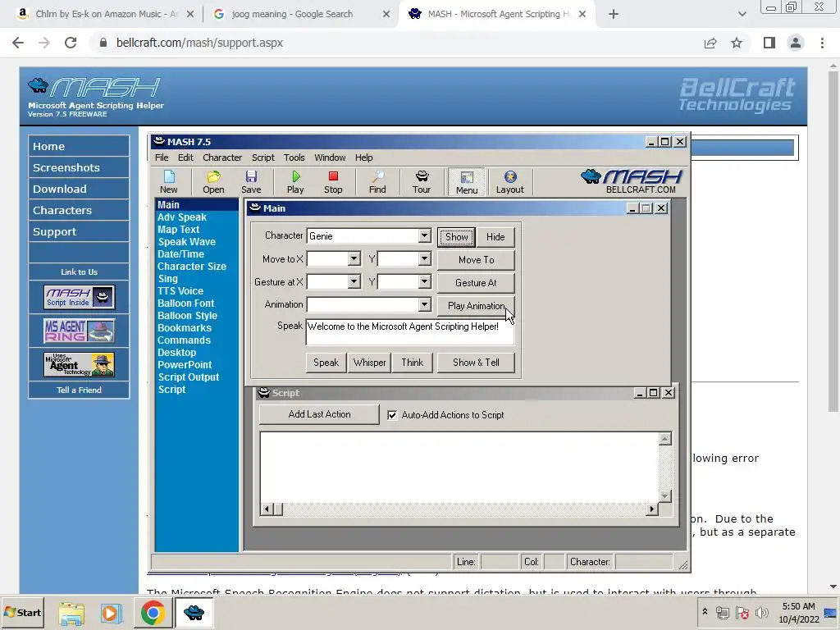Open the Window menu
Screen dimensions: 840x630
[330, 157]
